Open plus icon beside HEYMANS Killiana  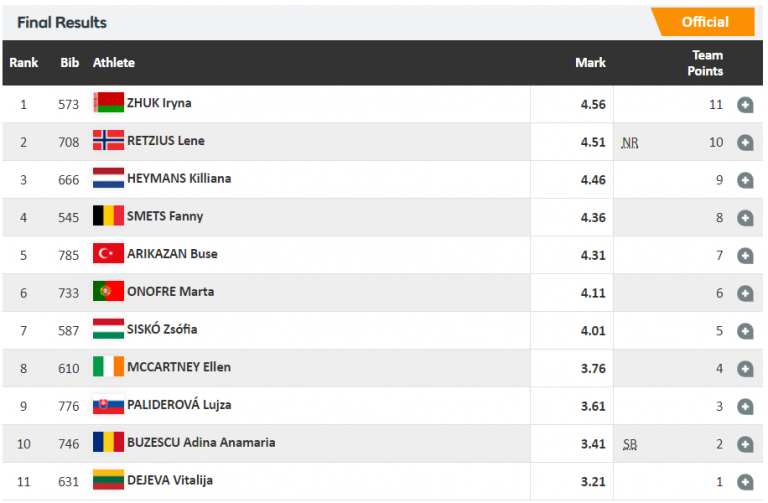click(x=745, y=180)
